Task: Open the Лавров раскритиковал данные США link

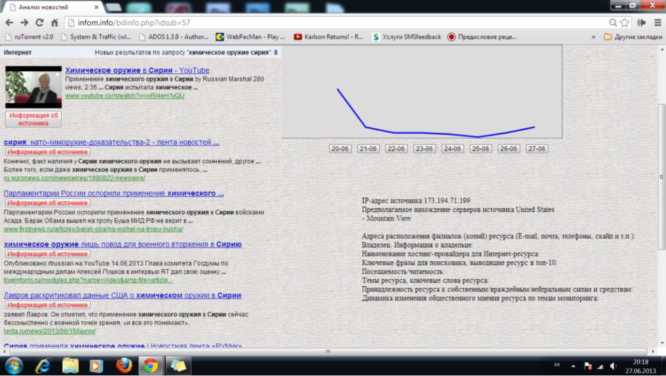Action: point(122,295)
